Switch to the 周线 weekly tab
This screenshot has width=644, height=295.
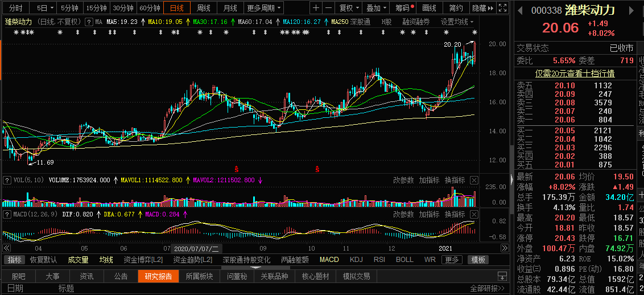click(203, 8)
